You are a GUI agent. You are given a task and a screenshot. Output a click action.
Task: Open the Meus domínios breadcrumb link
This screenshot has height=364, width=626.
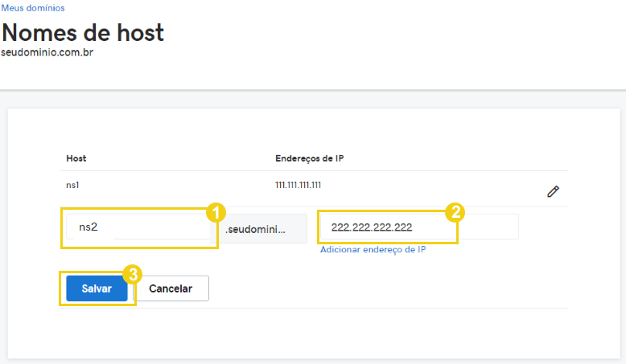tap(33, 8)
